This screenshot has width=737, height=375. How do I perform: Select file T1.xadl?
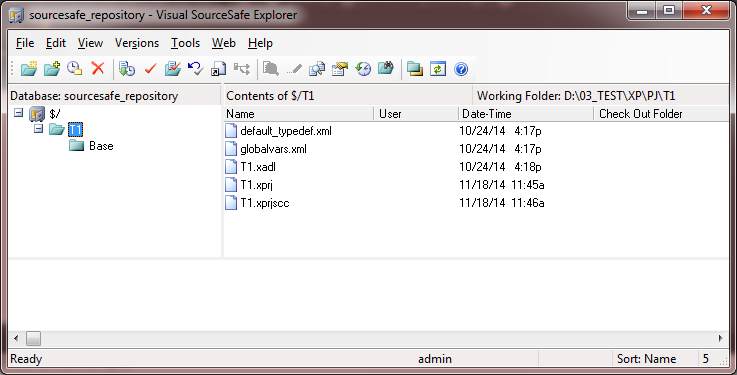pyautogui.click(x=258, y=167)
